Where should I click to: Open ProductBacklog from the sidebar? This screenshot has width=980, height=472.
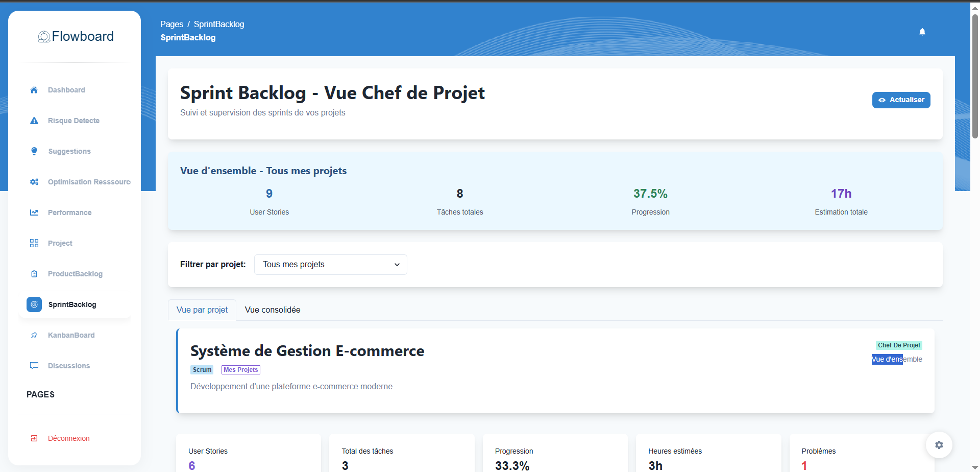(75, 274)
